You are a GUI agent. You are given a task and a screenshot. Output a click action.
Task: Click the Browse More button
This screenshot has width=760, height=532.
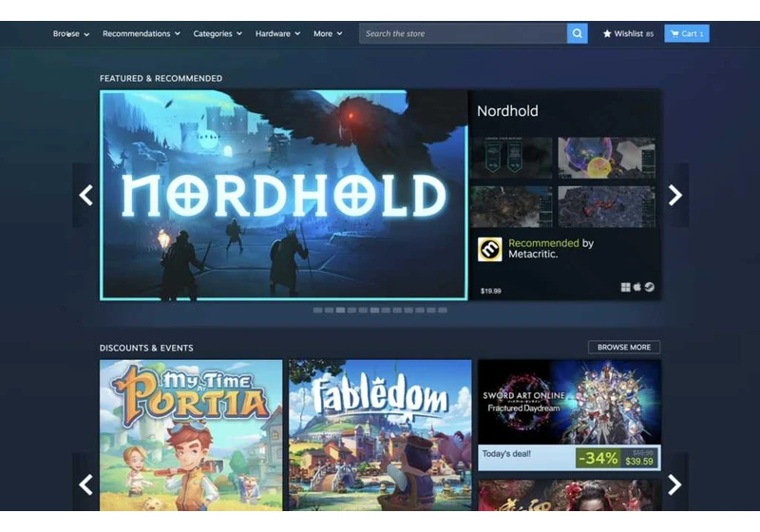click(x=624, y=347)
